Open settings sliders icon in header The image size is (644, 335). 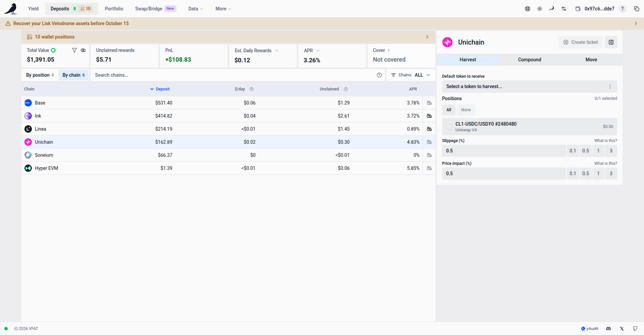(x=564, y=9)
